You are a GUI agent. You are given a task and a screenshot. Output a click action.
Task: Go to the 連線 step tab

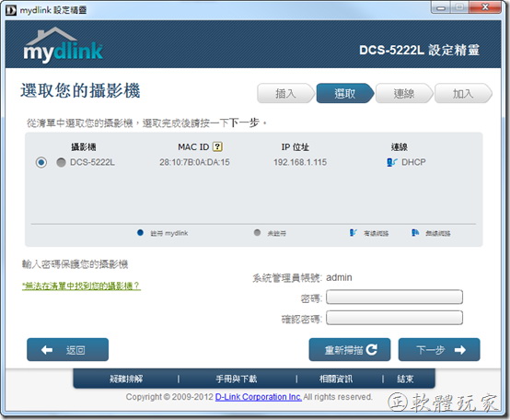pos(404,93)
